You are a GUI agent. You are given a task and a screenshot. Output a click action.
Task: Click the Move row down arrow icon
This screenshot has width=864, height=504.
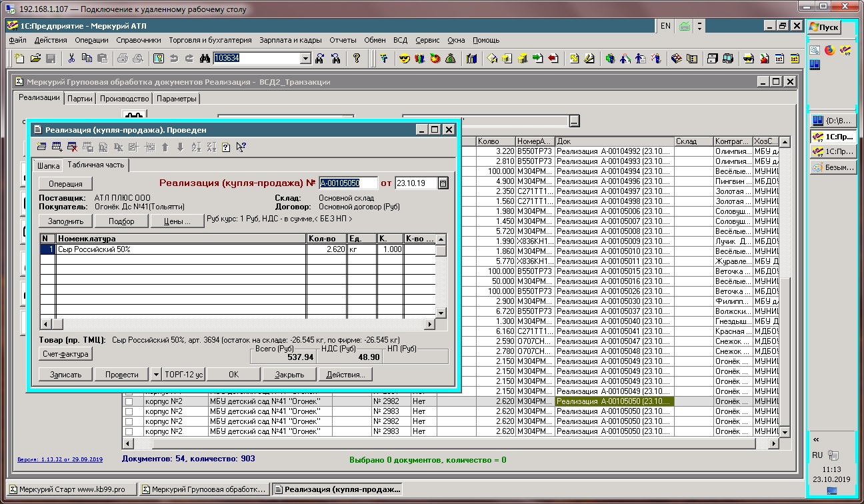(x=180, y=147)
